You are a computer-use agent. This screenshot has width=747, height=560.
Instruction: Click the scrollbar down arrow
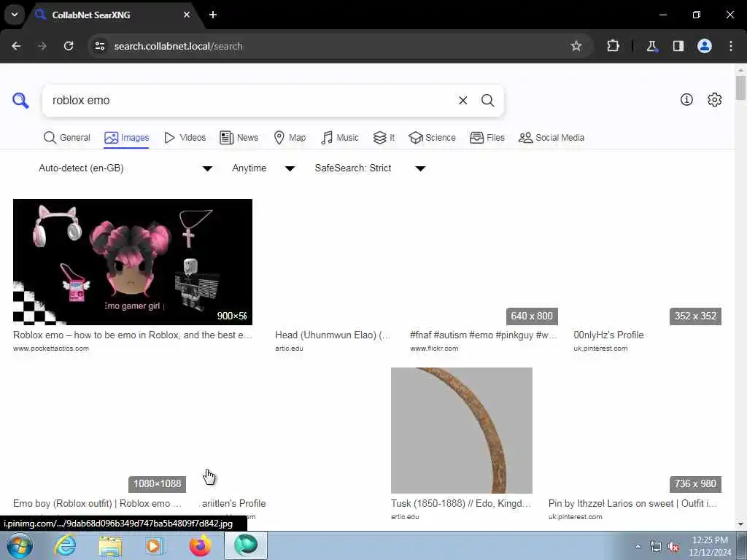tap(740, 525)
